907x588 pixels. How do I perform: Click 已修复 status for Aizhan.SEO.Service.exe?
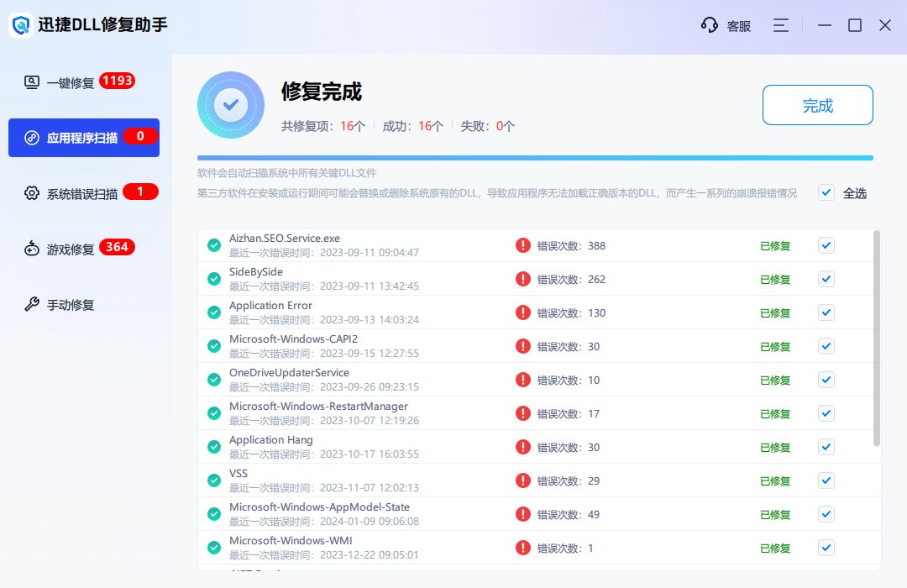pos(775,246)
